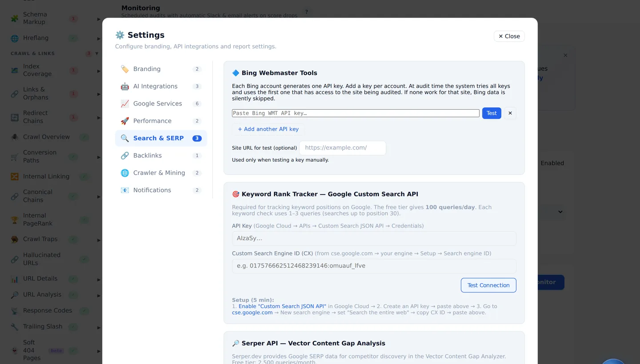Click the Internal Linking icon
The height and width of the screenshot is (364, 640).
click(15, 177)
